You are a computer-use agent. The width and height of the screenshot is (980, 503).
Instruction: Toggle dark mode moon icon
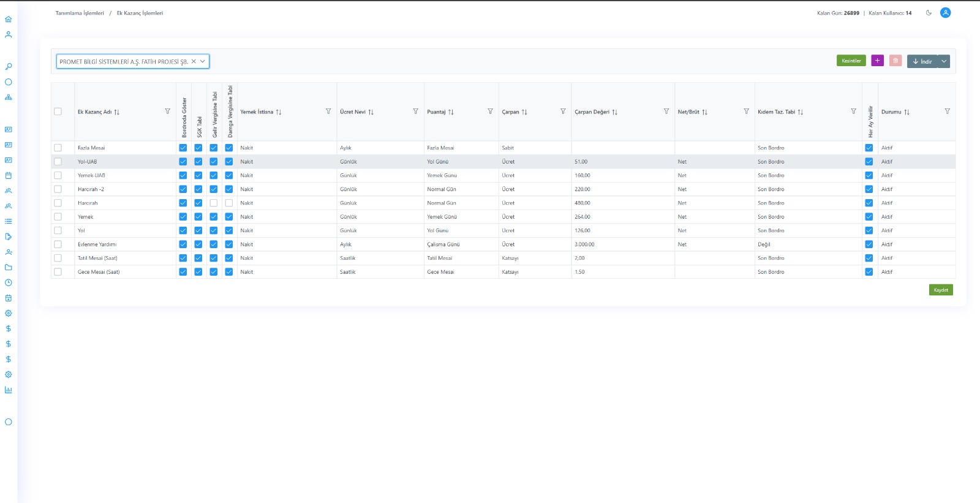coord(929,13)
